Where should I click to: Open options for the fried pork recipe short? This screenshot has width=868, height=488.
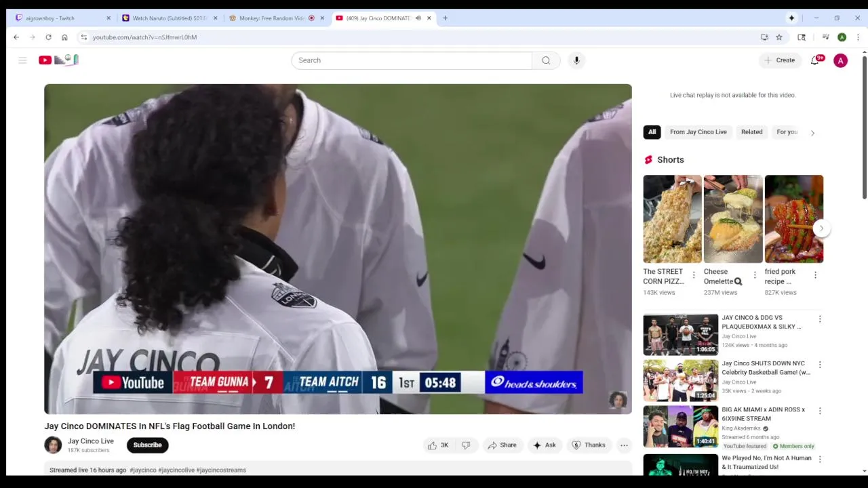click(815, 275)
